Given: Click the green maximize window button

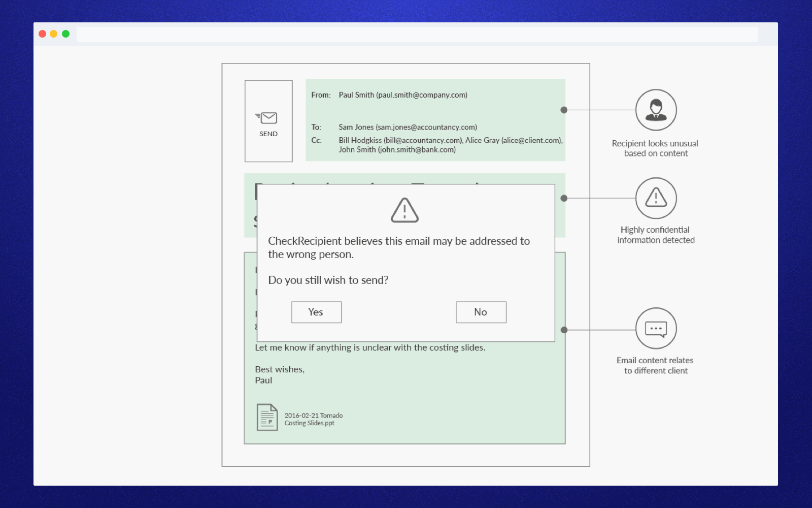Looking at the screenshot, I should [65, 34].
